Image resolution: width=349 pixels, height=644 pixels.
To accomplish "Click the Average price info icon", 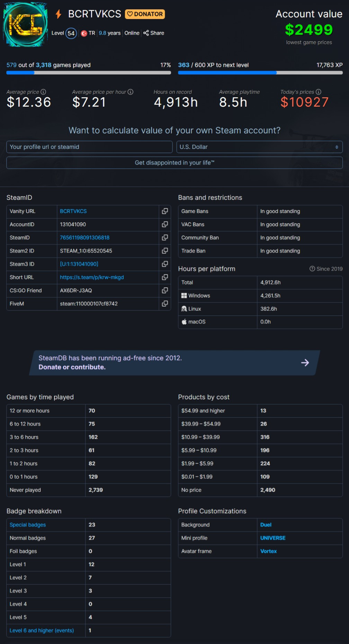I will tap(43, 92).
